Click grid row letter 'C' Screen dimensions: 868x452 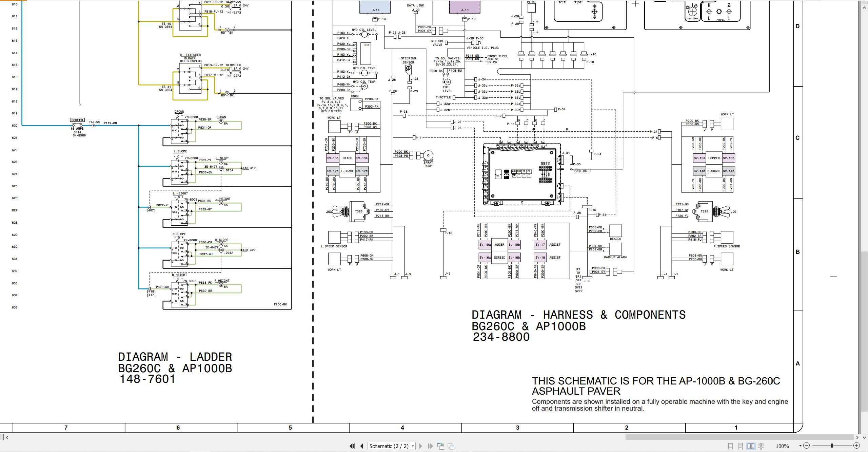(x=797, y=138)
